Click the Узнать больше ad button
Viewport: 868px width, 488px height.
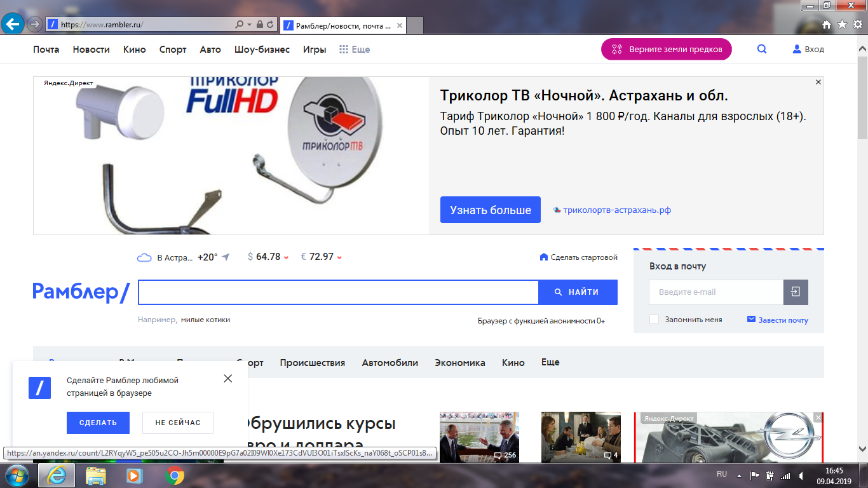coord(491,210)
